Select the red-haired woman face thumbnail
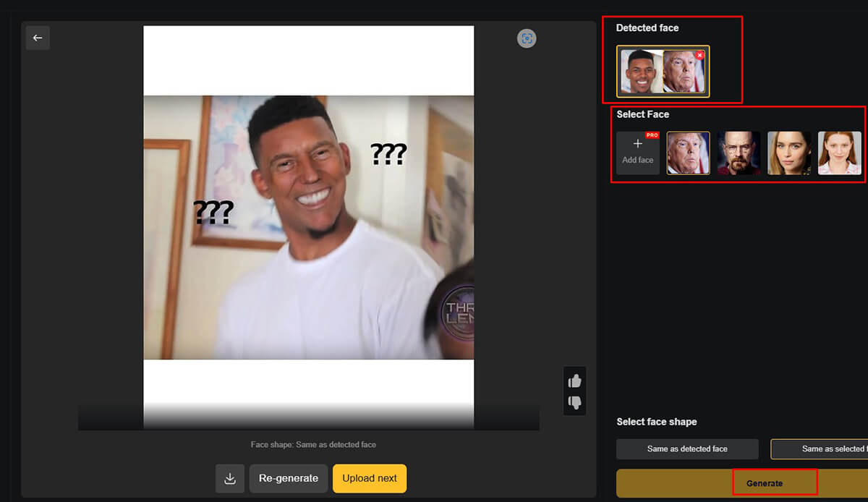868x502 pixels. pyautogui.click(x=840, y=153)
